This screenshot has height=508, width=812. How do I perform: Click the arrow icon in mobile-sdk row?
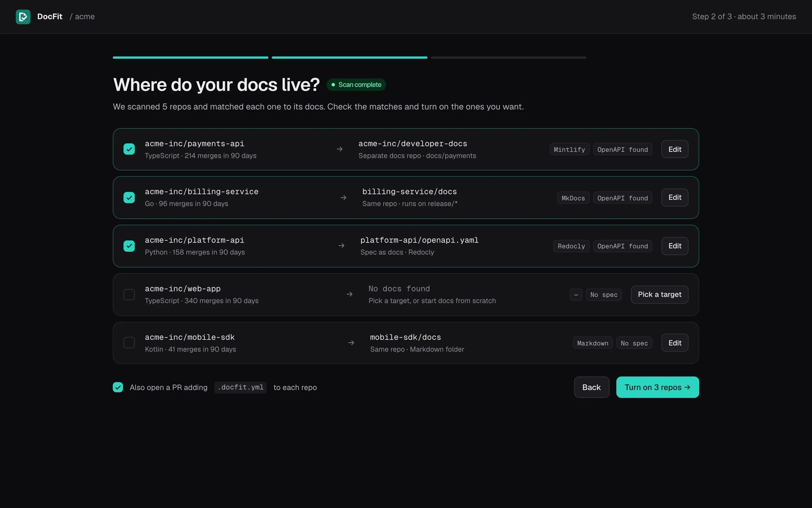[x=351, y=343]
